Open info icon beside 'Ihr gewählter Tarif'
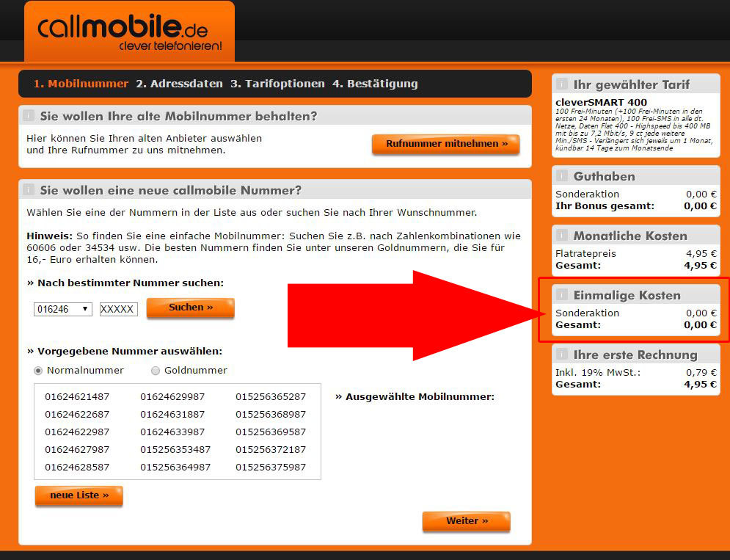Image resolution: width=730 pixels, height=560 pixels. 562,84
